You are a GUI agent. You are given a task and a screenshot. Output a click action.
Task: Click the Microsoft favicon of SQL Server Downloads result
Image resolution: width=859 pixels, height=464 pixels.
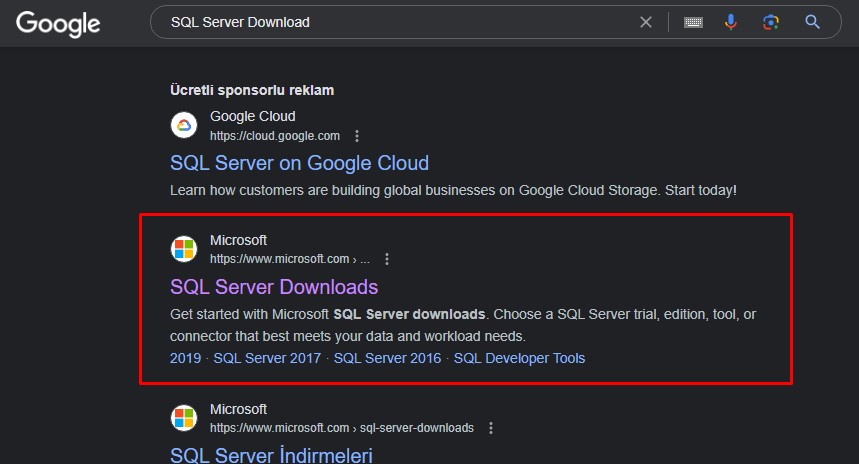pos(184,249)
